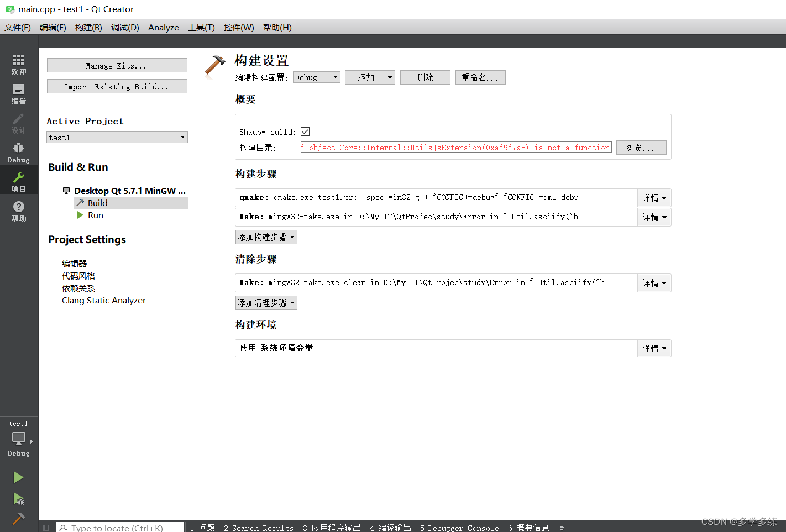Open the 构建(B) menu

88,27
